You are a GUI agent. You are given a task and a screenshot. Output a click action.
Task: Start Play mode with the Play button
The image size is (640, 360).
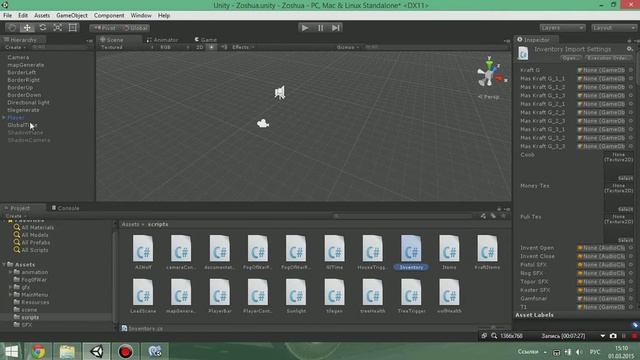pyautogui.click(x=305, y=28)
